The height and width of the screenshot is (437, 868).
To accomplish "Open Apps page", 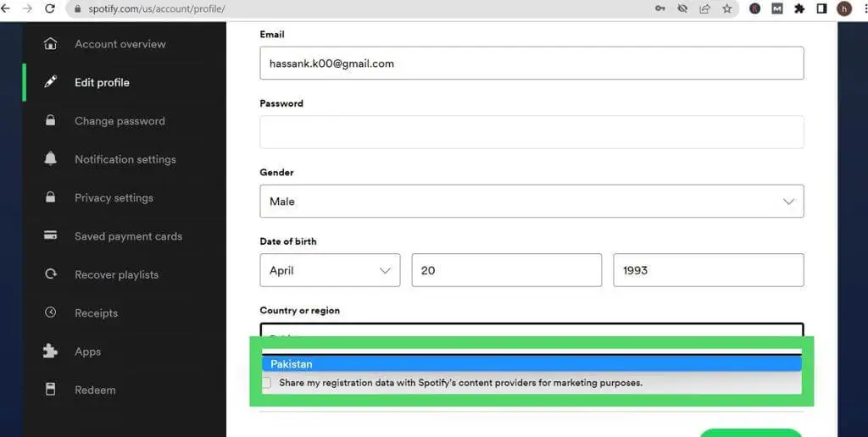I will pyautogui.click(x=87, y=351).
